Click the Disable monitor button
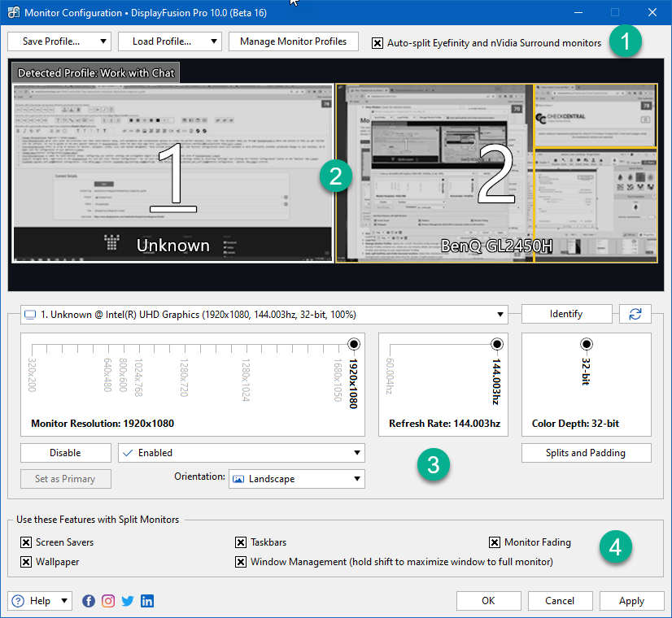Viewport: 672px width, 618px height. (66, 453)
